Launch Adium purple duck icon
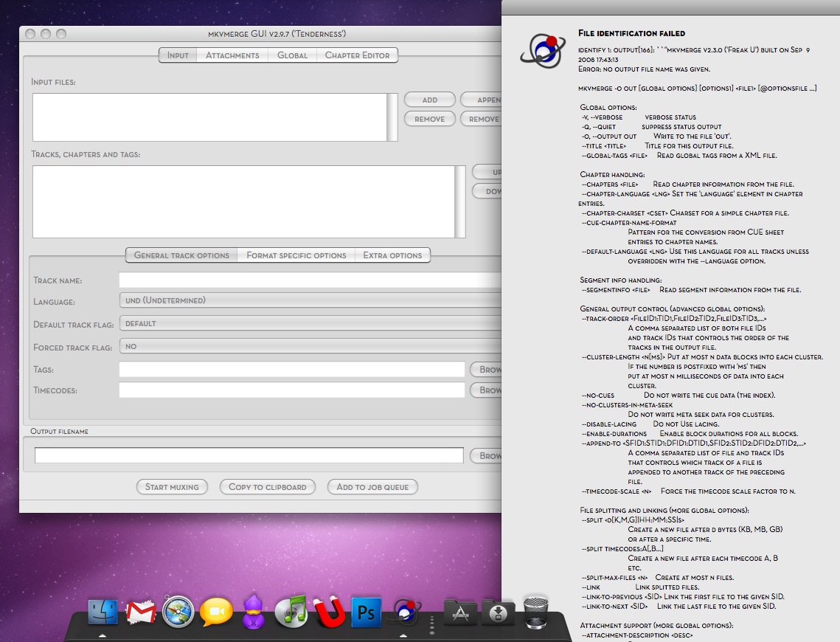 point(254,612)
